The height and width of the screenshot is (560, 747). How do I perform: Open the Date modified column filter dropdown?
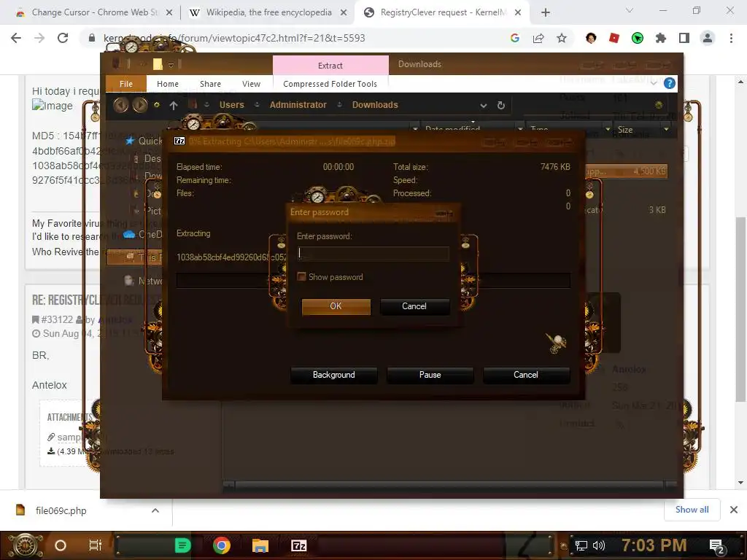click(x=519, y=129)
